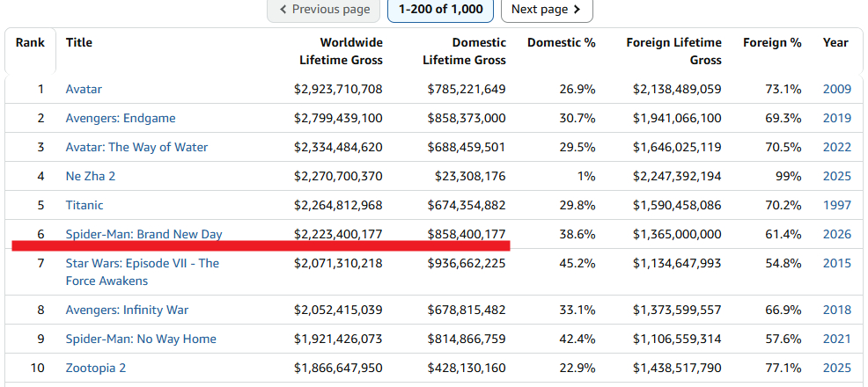Select the $2,138,489,059 foreign gross cell
The height and width of the screenshot is (387, 868).
point(678,89)
